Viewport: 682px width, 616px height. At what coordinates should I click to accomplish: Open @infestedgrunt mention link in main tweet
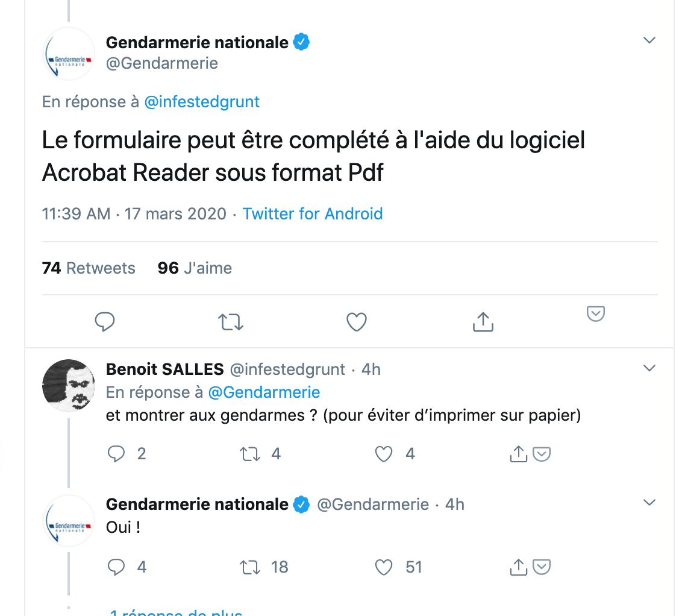pos(202,102)
